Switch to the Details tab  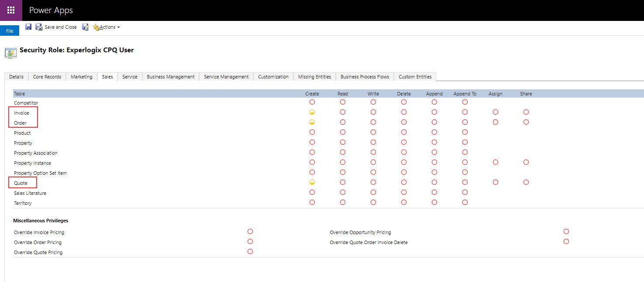(x=16, y=77)
